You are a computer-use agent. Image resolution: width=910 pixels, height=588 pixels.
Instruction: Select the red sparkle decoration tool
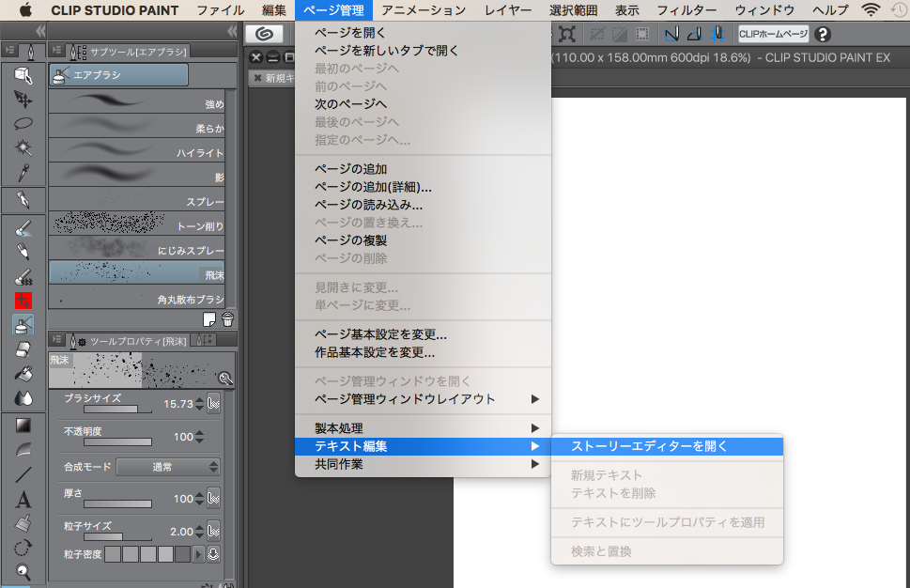tap(23, 300)
